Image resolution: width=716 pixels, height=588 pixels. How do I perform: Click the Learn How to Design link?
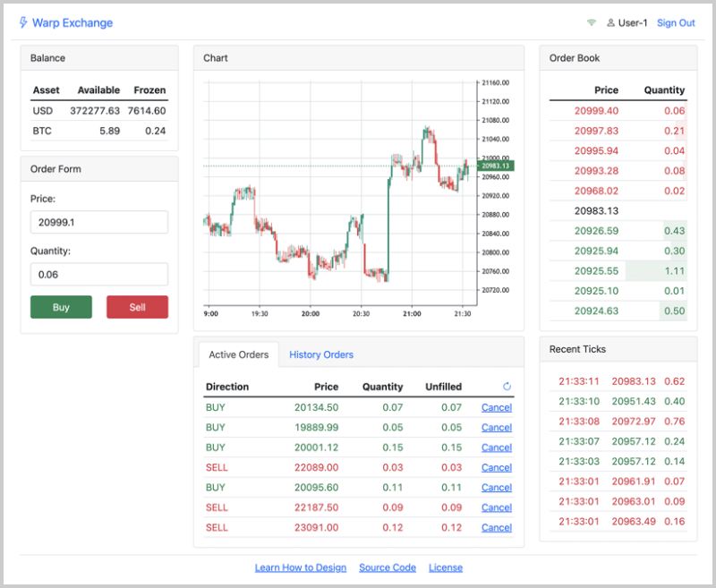coord(301,567)
